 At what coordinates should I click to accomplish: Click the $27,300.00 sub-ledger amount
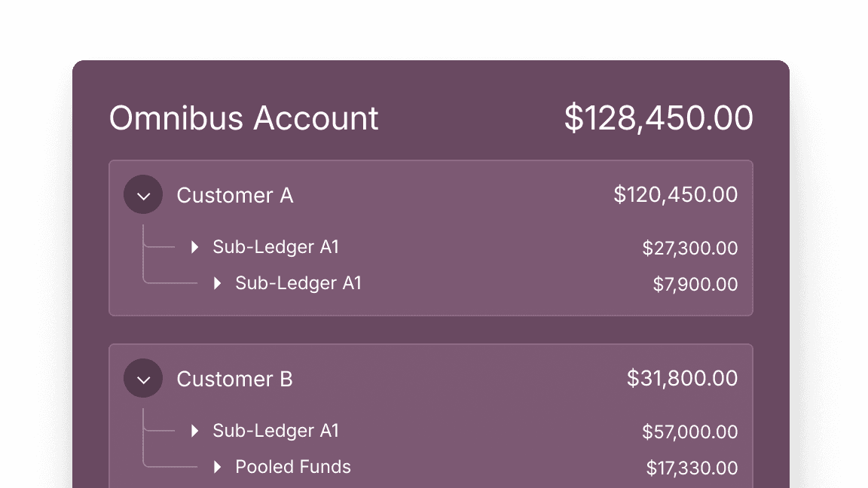click(x=689, y=249)
